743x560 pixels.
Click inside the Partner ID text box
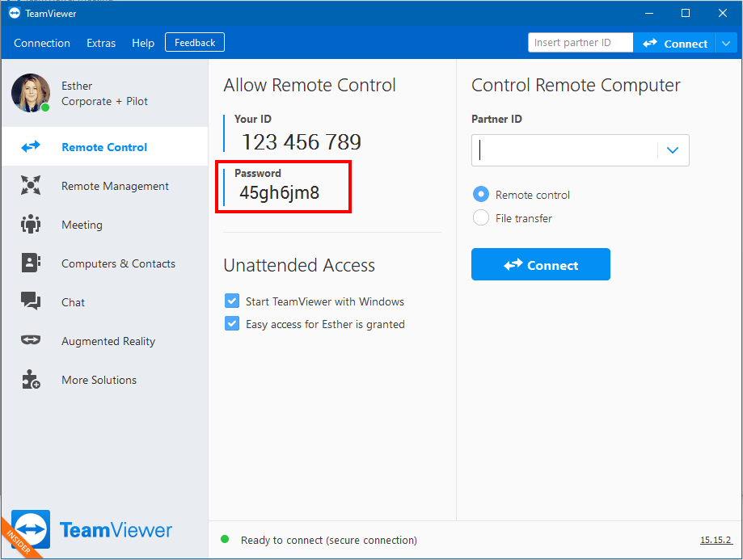565,150
